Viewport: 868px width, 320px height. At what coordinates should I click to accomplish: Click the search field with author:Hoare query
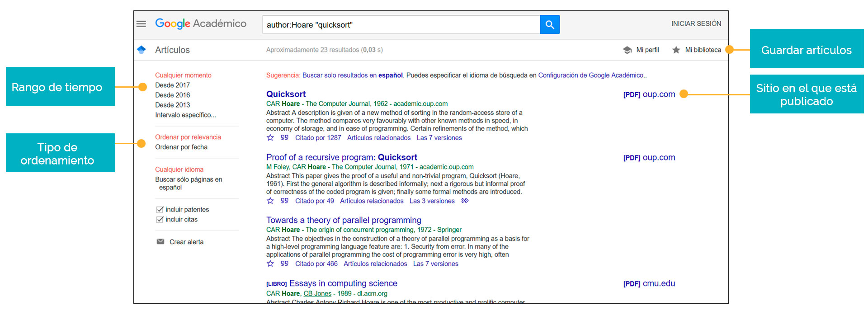[401, 24]
